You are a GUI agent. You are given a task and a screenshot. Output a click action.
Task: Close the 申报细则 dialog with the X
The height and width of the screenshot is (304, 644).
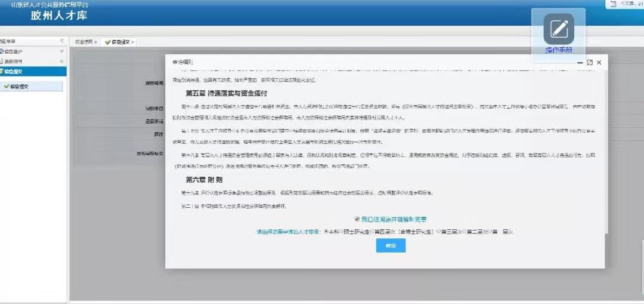pos(599,62)
